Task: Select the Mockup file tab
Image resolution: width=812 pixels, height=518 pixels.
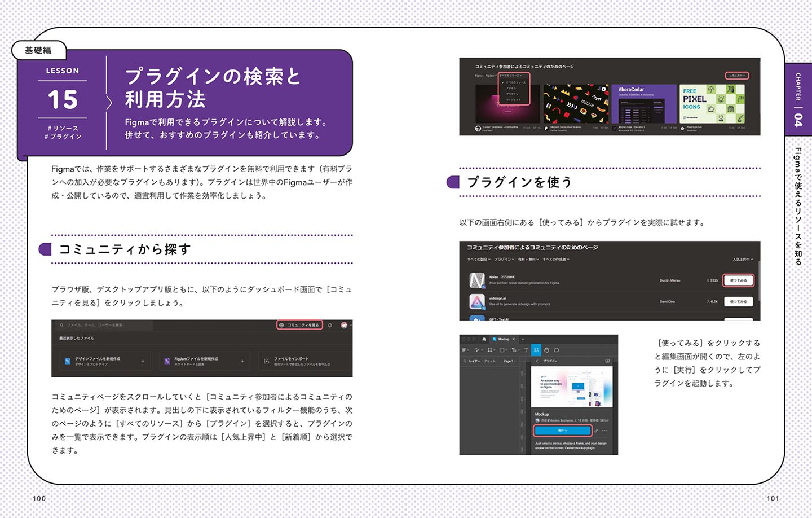Action: (x=504, y=339)
